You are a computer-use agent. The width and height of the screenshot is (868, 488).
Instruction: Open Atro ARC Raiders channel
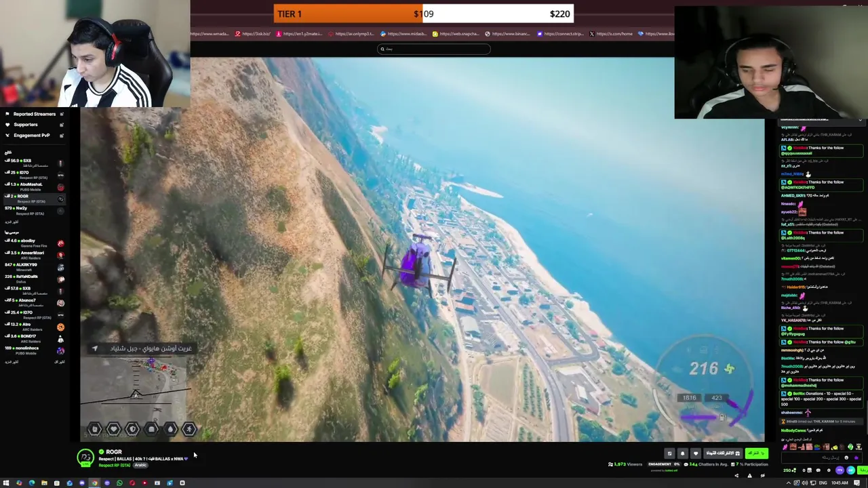pos(34,327)
